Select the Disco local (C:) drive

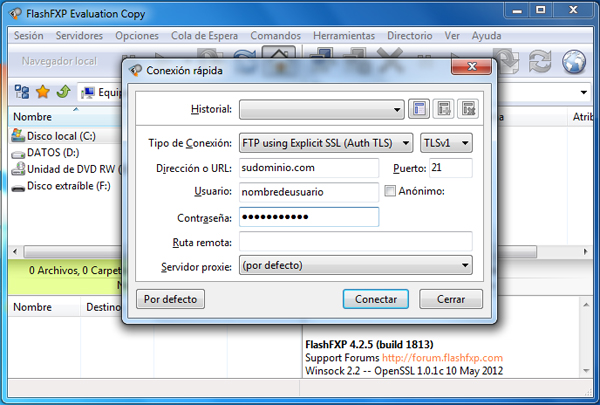click(59, 136)
